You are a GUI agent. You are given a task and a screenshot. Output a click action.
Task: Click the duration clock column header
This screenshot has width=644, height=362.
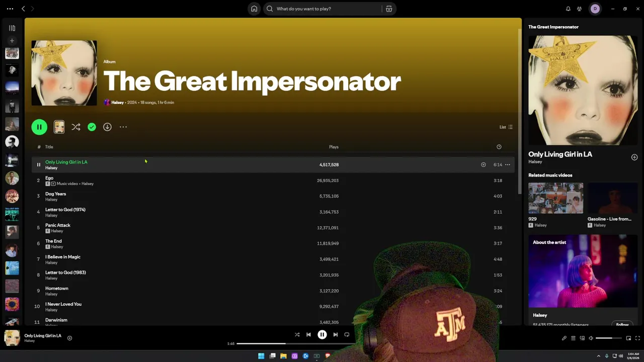pos(499,147)
